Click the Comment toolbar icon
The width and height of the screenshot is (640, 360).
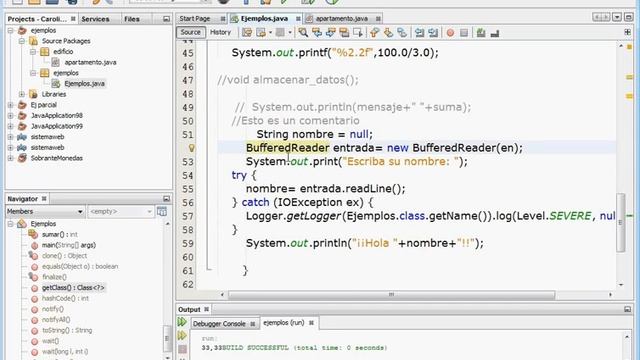tap(481, 33)
